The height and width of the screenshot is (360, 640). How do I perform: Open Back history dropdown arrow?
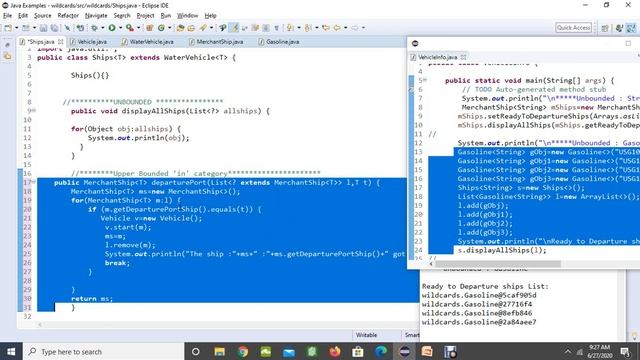[x=345, y=28]
